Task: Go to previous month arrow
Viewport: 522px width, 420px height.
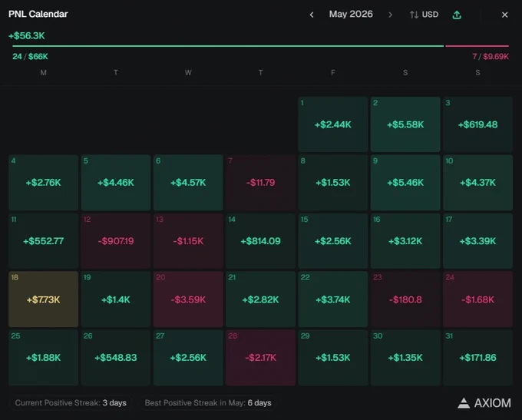Action: click(x=312, y=15)
